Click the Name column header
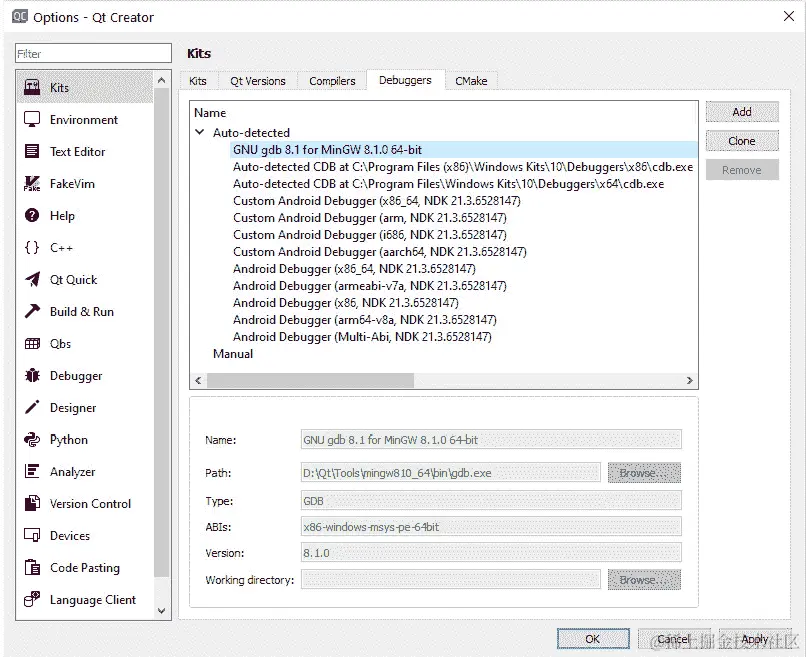Image resolution: width=806 pixels, height=657 pixels. (x=210, y=113)
